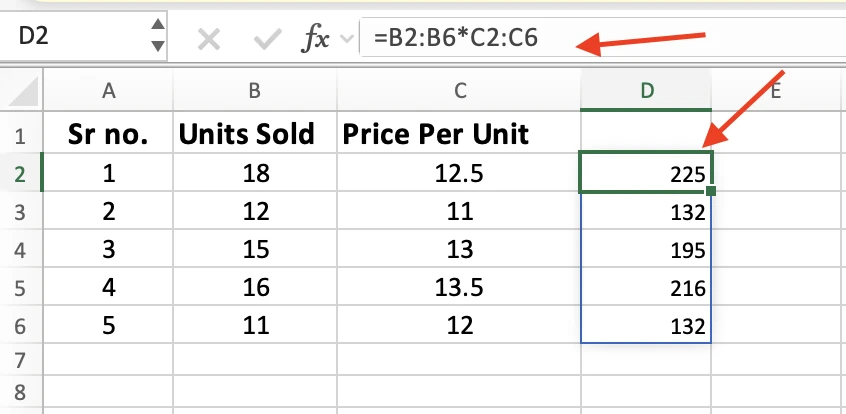Click cell B5 containing 16

tap(255, 287)
